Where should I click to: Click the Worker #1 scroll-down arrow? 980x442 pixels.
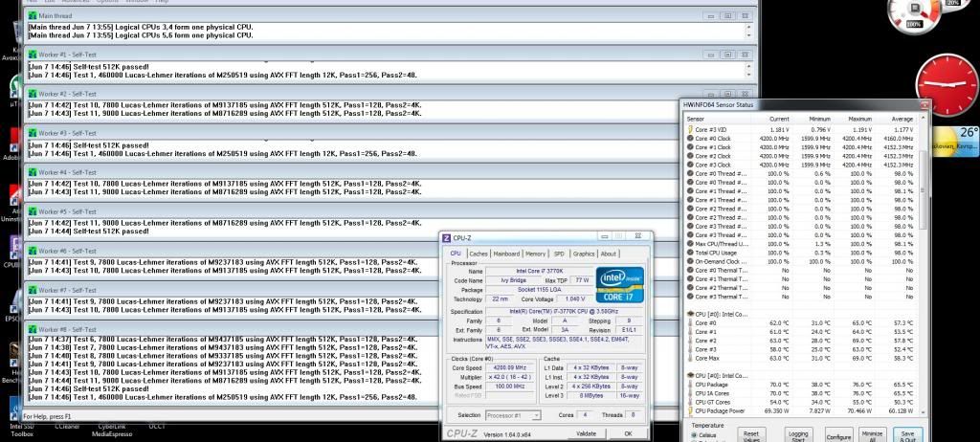click(x=749, y=75)
